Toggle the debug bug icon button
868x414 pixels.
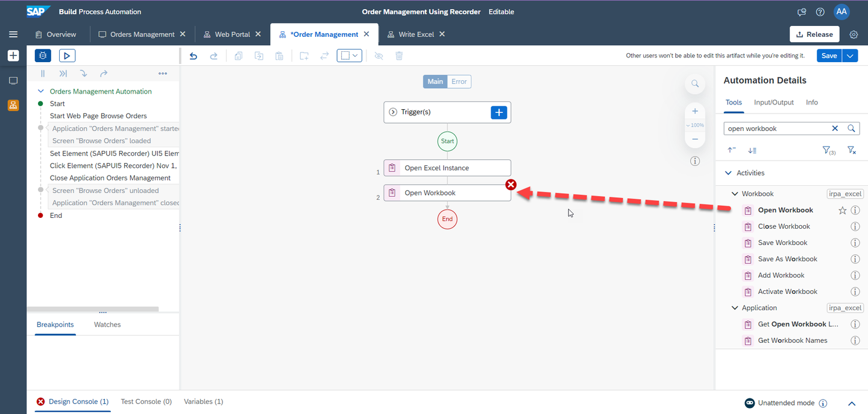(x=43, y=56)
